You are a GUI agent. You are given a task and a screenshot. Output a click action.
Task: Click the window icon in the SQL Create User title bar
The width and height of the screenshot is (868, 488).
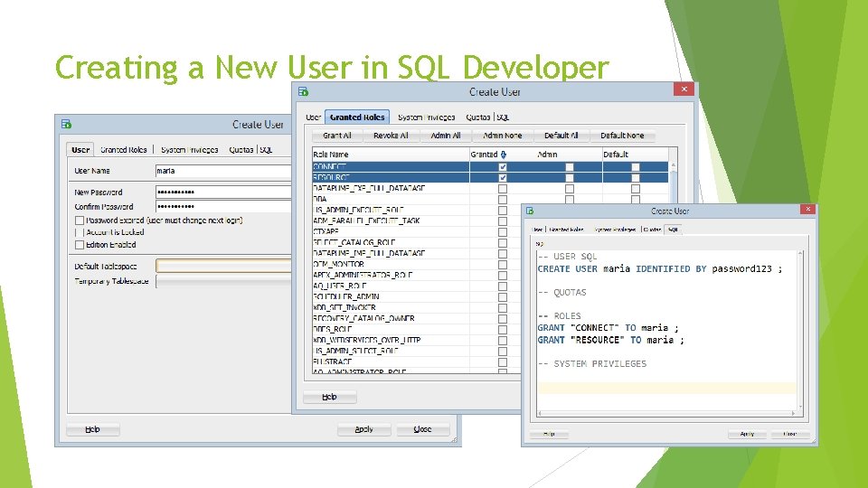tap(530, 211)
